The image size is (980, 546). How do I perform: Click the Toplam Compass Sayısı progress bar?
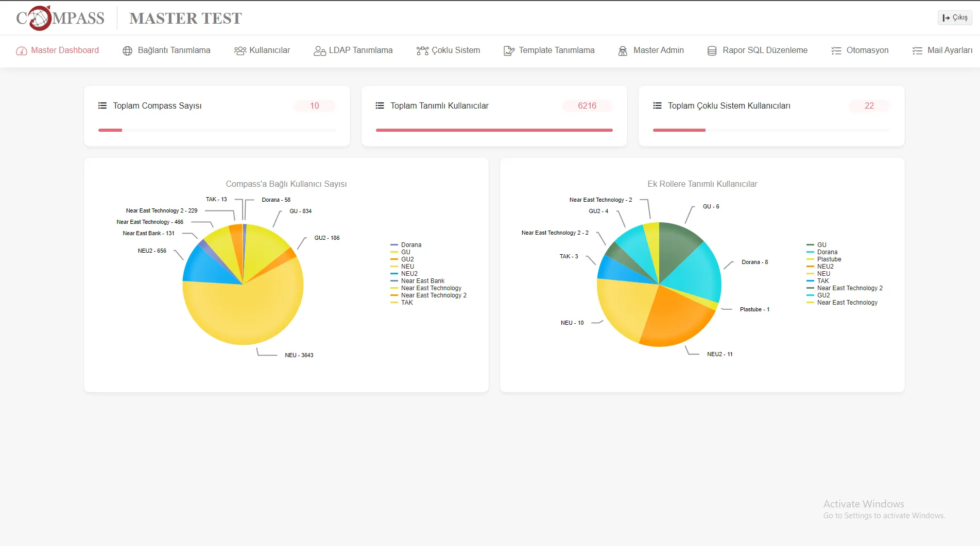pyautogui.click(x=217, y=130)
